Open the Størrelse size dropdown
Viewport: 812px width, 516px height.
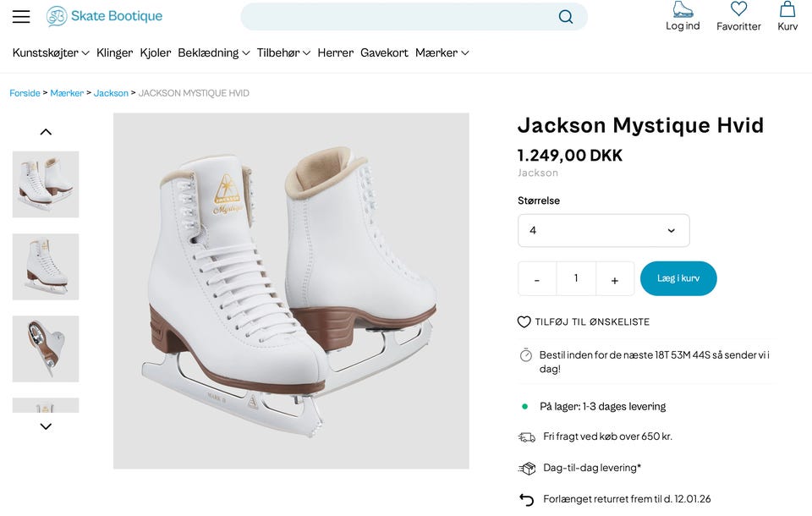tap(603, 230)
